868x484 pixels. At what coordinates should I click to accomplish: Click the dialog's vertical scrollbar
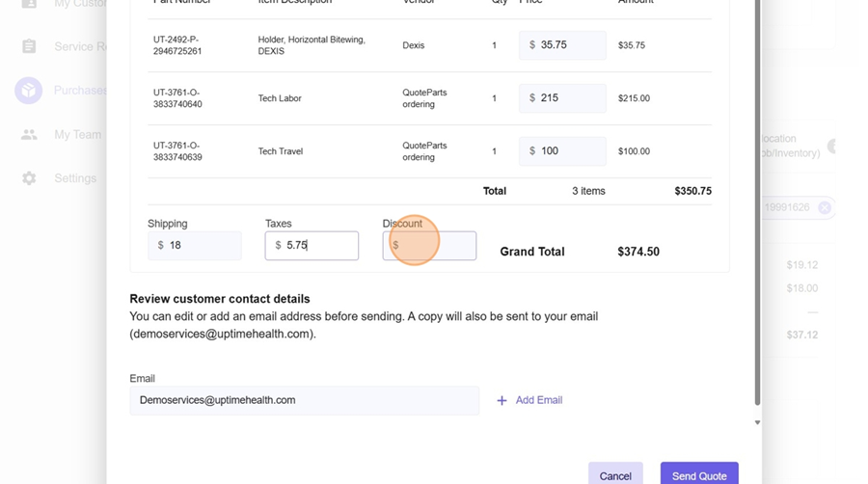pyautogui.click(x=757, y=193)
